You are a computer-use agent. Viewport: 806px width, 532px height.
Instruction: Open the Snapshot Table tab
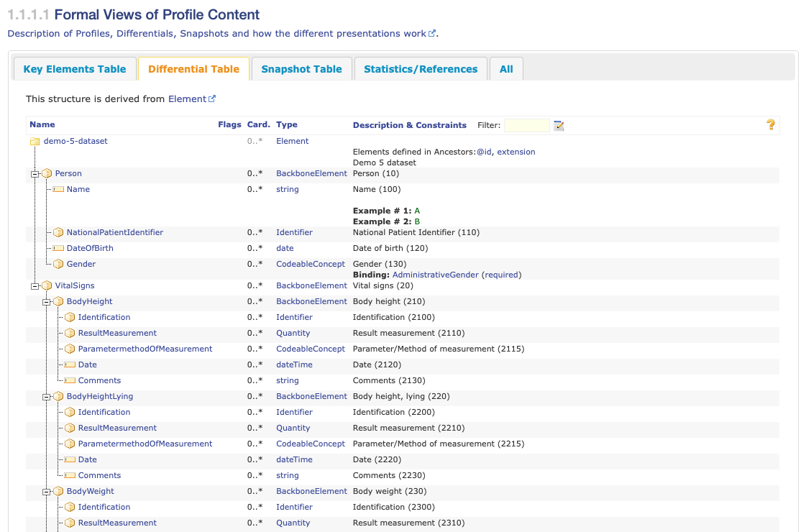click(301, 69)
